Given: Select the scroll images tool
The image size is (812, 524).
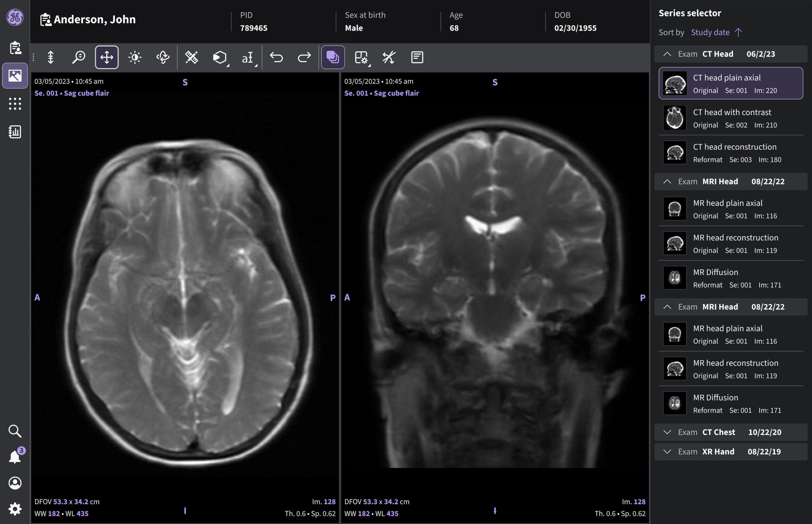Looking at the screenshot, I should coord(51,57).
